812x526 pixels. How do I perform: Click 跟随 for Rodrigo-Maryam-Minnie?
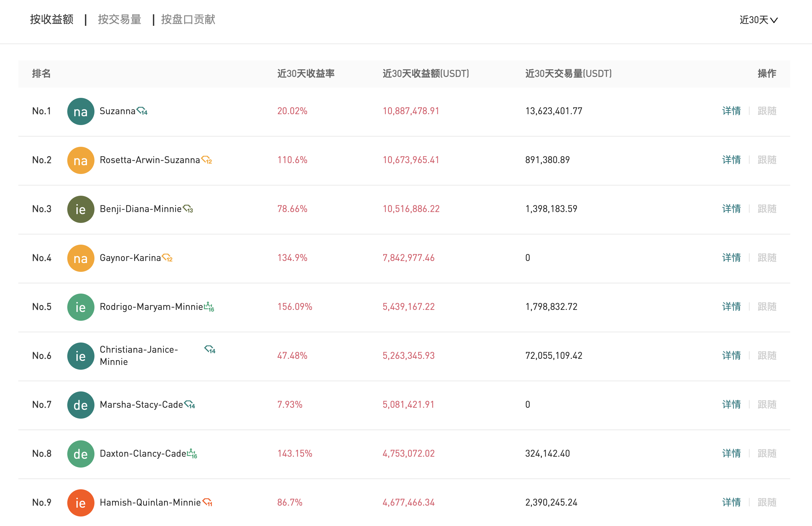click(x=766, y=306)
